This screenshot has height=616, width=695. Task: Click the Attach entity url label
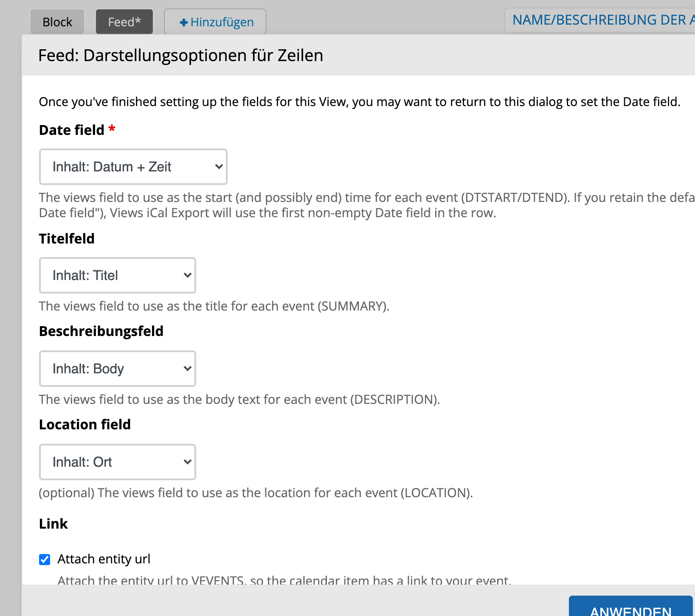[104, 559]
